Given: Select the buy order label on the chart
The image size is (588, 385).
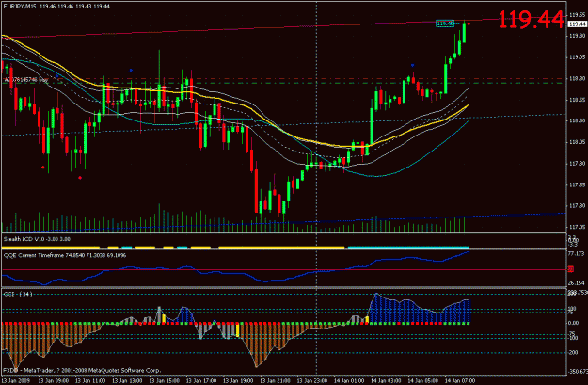Looking at the screenshot, I should pos(26,80).
